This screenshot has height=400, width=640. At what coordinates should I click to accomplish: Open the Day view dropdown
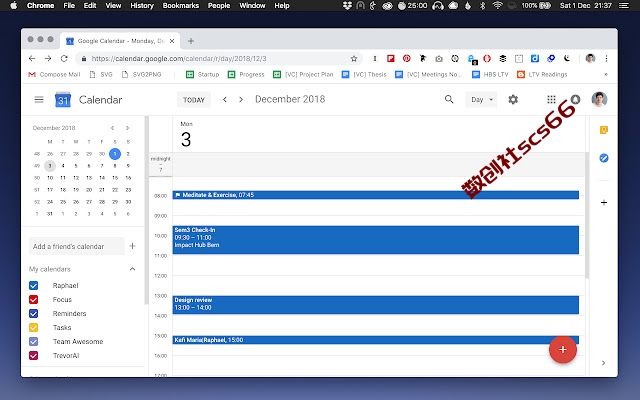(x=481, y=100)
